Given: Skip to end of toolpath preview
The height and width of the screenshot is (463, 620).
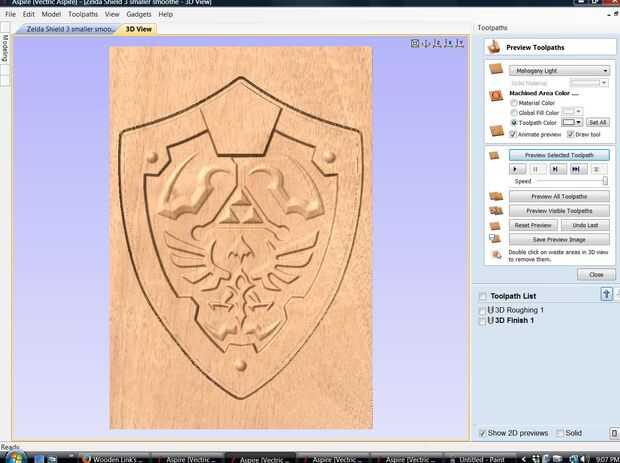Looking at the screenshot, I should point(577,169).
